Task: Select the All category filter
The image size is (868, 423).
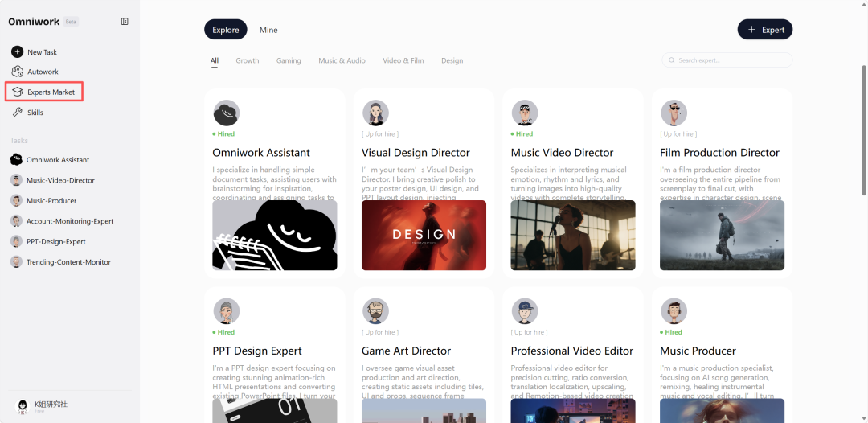Action: [215, 60]
